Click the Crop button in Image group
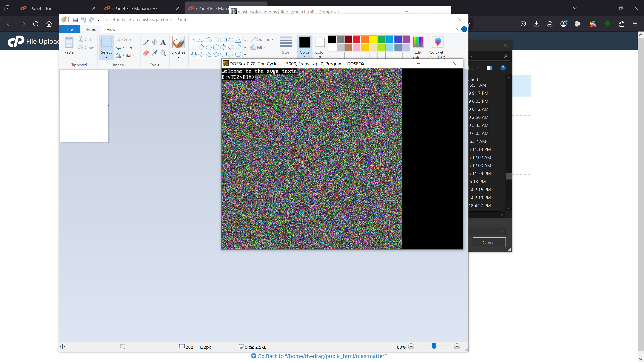644x362 pixels. 123,40
